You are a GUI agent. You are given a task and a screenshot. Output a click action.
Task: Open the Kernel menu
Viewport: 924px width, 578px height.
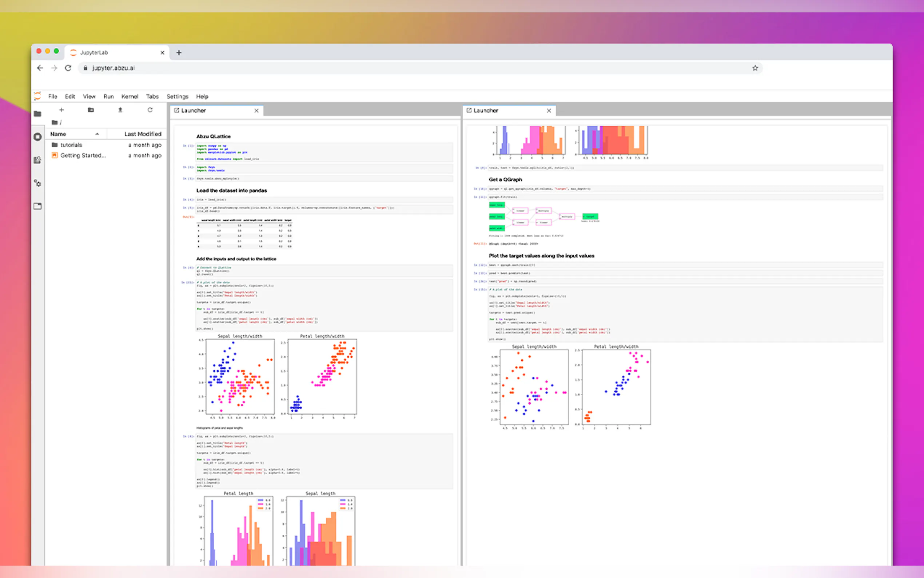point(130,96)
